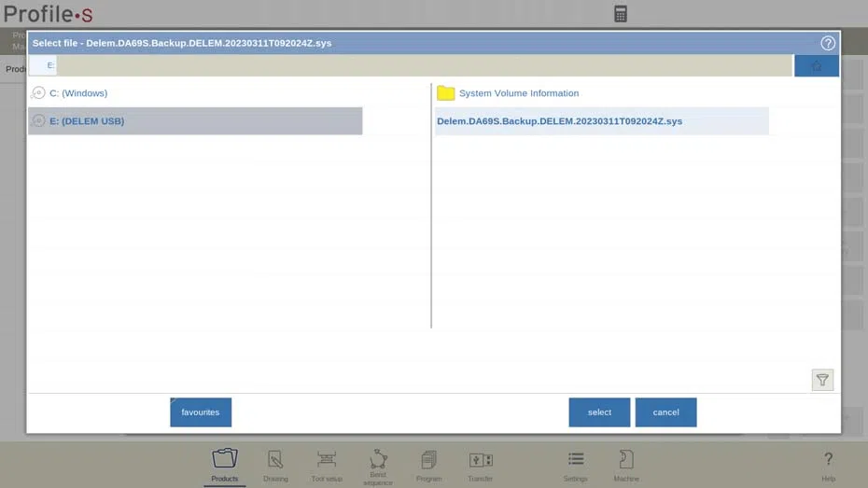
Task: Click the home button beside the path bar
Action: (x=817, y=66)
